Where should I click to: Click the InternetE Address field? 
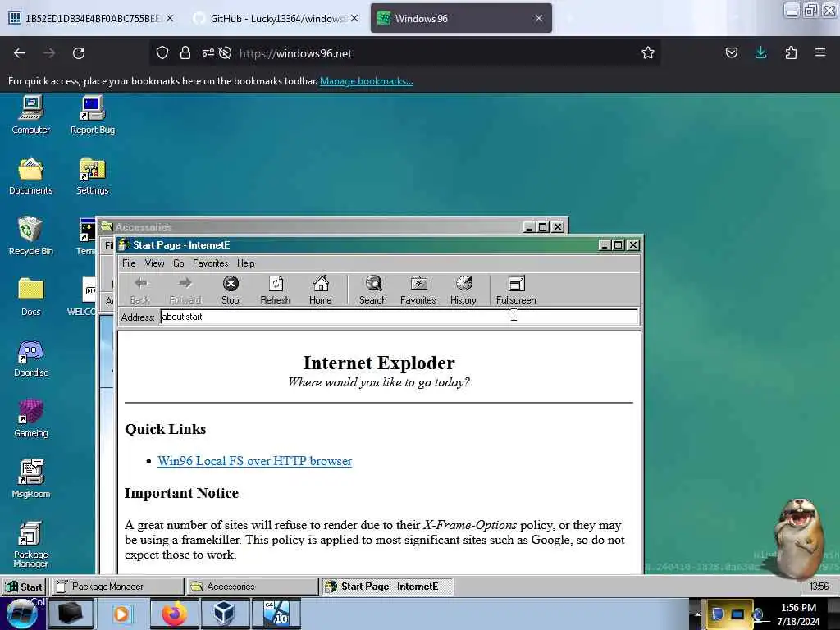399,317
